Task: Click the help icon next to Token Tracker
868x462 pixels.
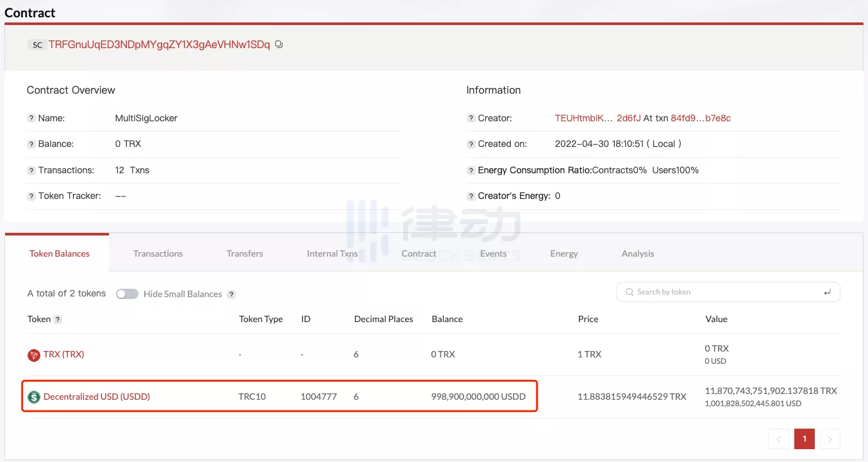Action: (31, 196)
